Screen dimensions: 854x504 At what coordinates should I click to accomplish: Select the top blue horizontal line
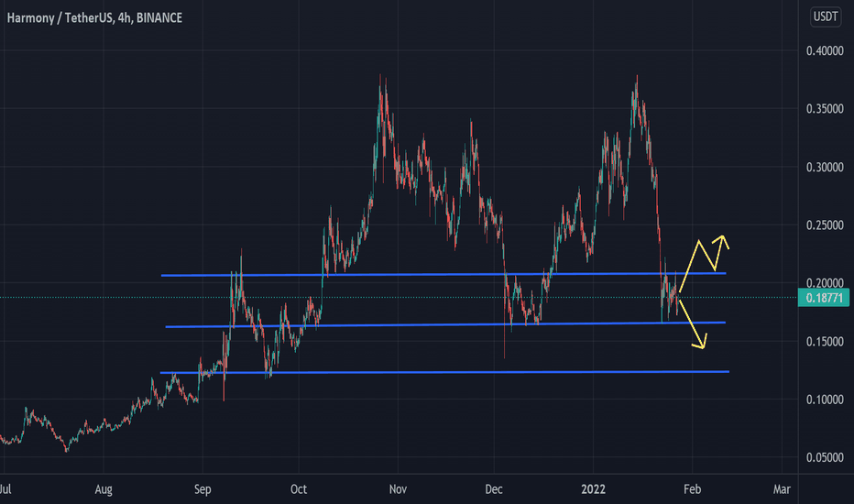443,274
